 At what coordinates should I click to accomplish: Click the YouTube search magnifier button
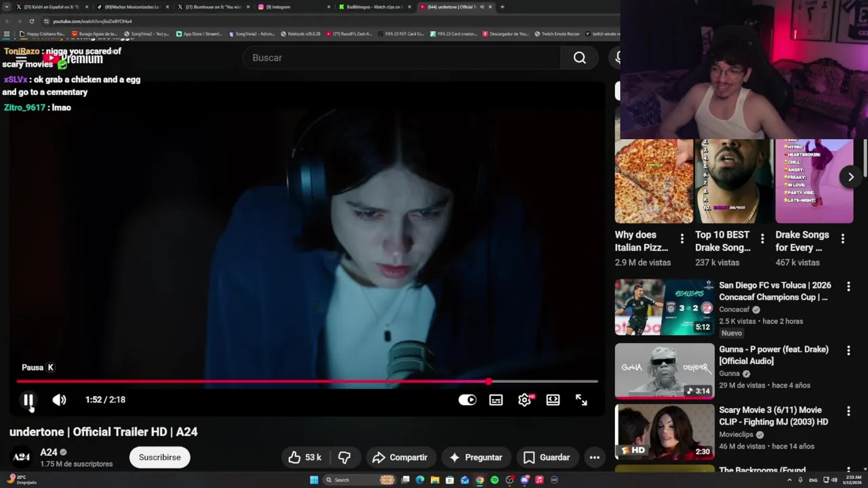coord(580,58)
